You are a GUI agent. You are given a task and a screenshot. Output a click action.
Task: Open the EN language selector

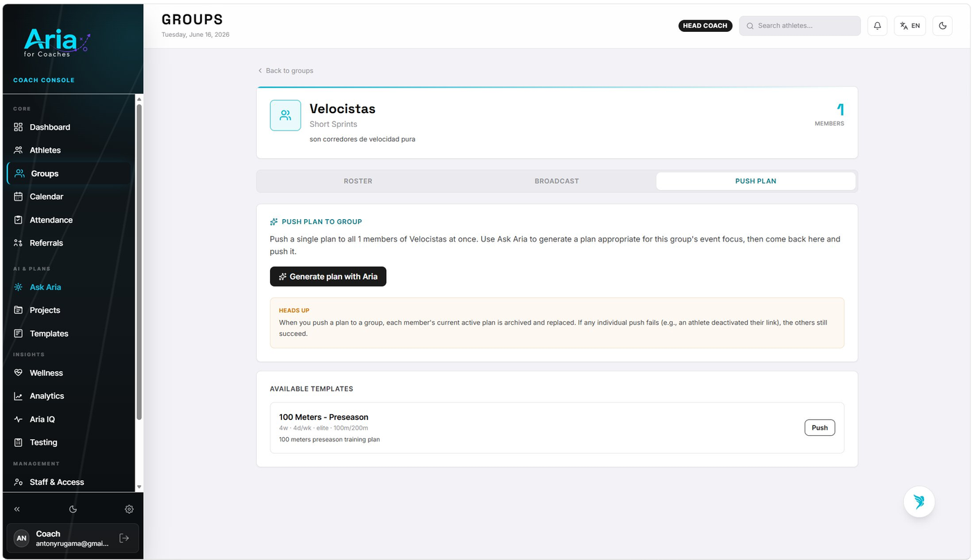[910, 26]
